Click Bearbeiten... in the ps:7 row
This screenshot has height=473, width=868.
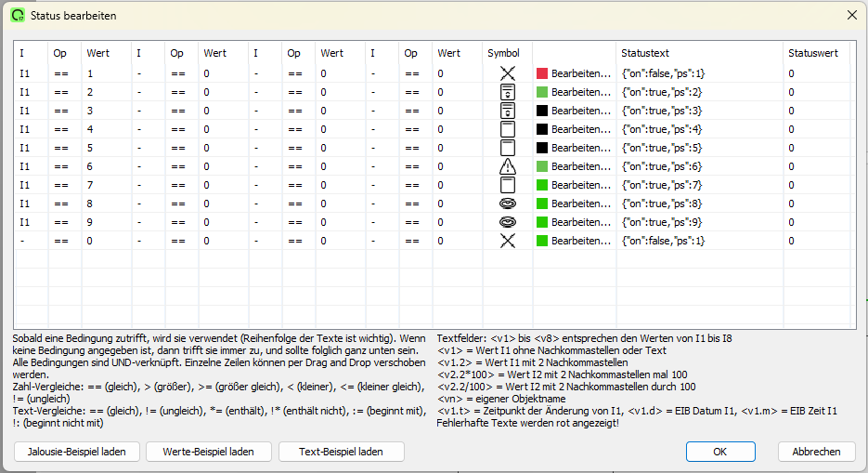(581, 185)
